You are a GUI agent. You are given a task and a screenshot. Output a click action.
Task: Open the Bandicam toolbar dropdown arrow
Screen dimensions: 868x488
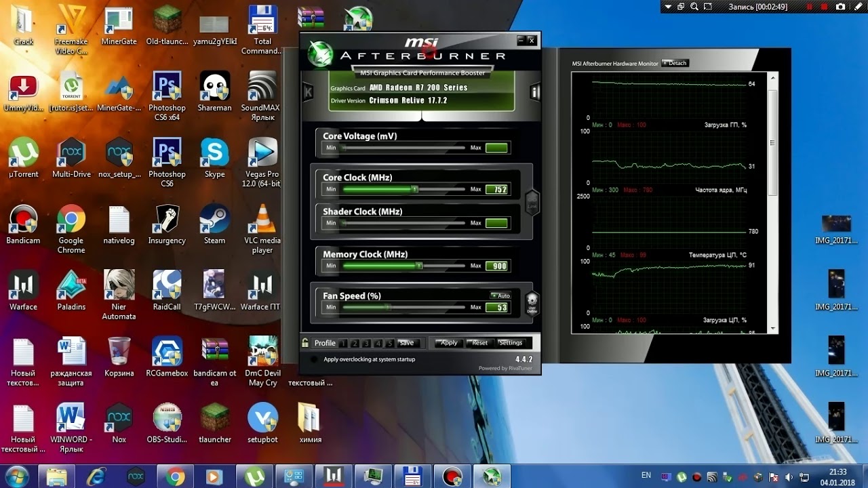[668, 7]
